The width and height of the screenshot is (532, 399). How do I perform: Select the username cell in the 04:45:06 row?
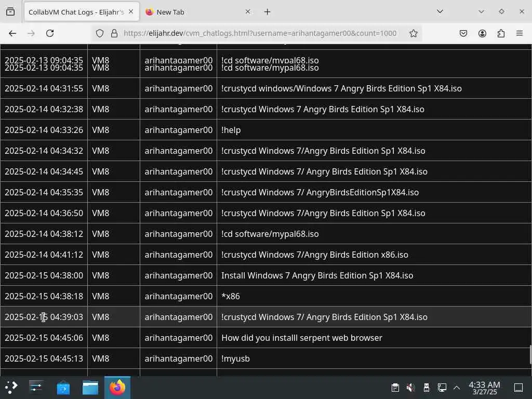(x=179, y=338)
